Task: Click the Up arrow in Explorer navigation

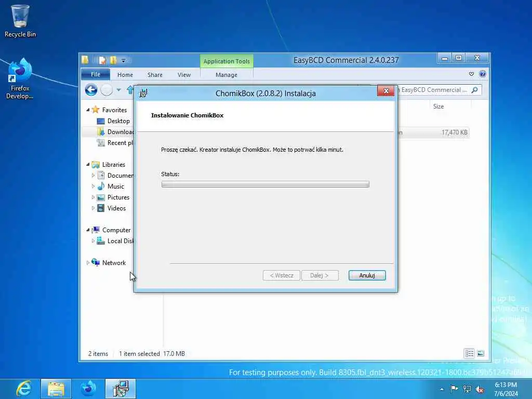Action: (x=130, y=90)
